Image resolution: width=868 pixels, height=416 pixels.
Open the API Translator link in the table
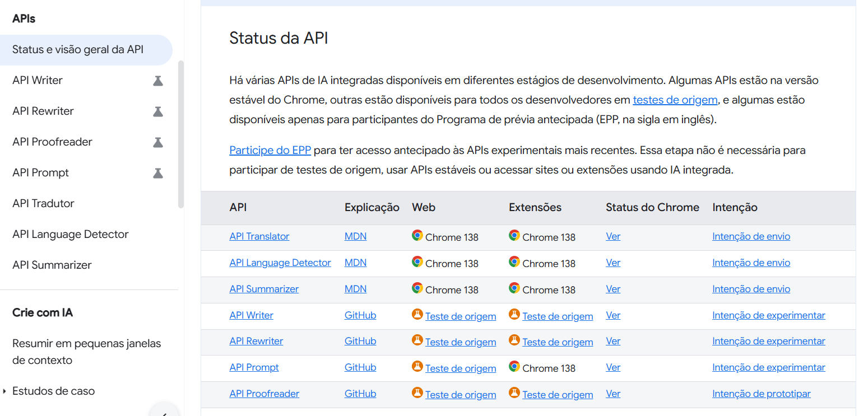[259, 236]
